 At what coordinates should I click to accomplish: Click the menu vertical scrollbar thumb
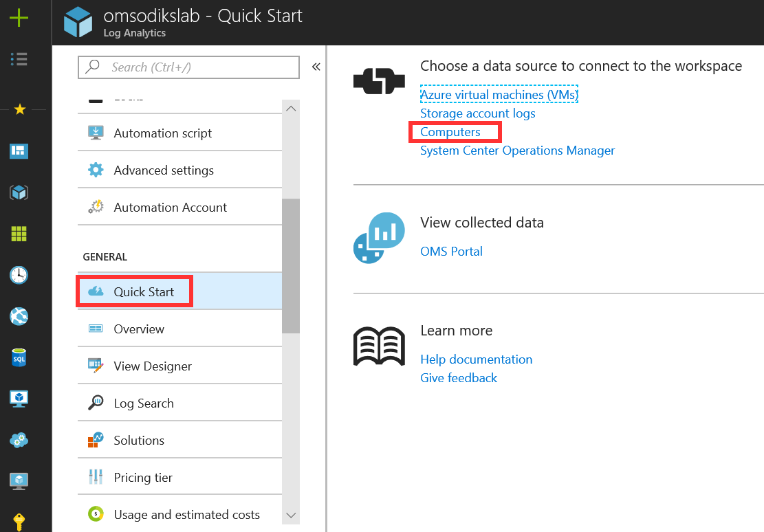point(291,266)
